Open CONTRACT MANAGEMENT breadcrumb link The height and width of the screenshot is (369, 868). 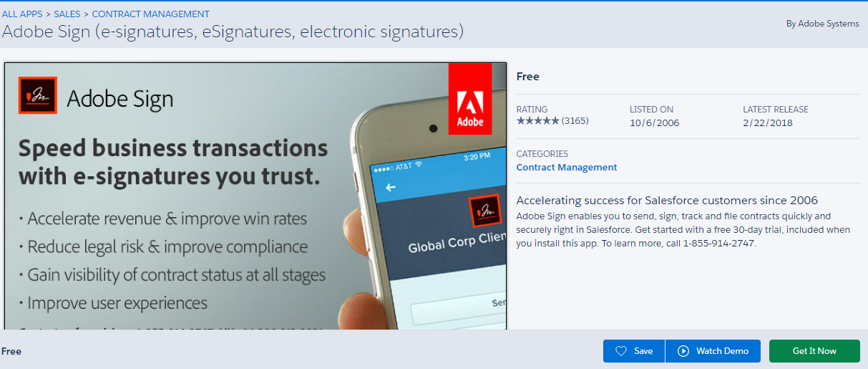click(x=151, y=14)
